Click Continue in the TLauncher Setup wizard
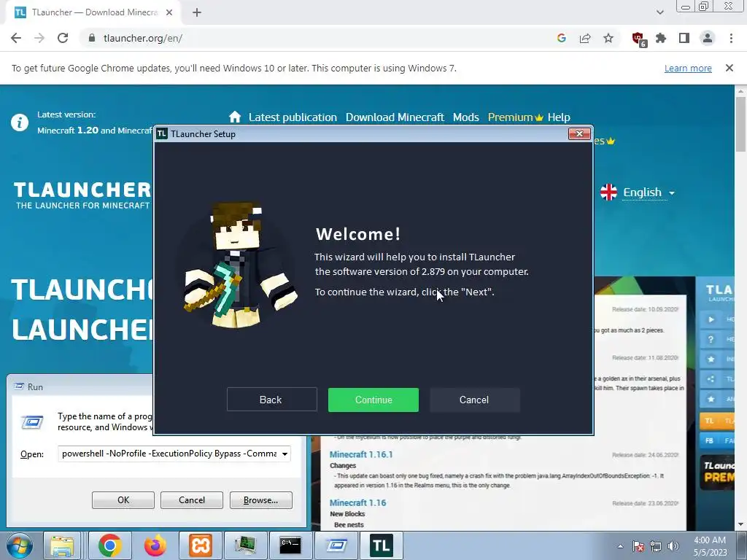Viewport: 747px width, 560px height. click(373, 400)
